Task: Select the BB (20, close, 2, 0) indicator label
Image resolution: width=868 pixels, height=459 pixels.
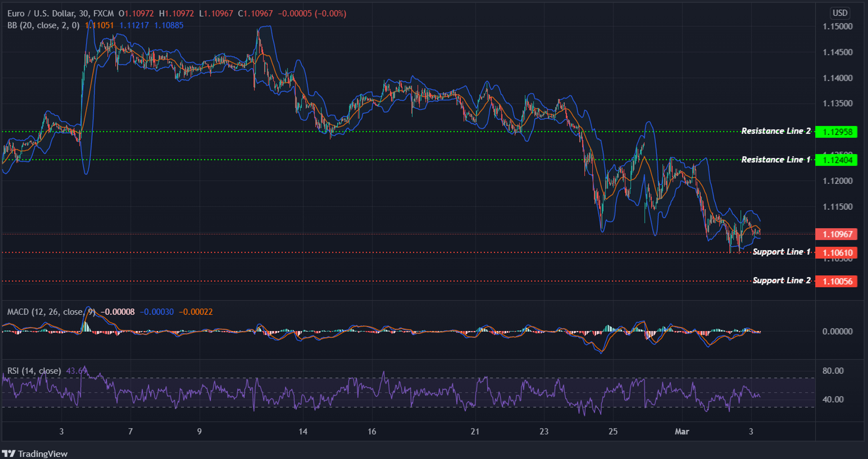Action: click(x=44, y=26)
